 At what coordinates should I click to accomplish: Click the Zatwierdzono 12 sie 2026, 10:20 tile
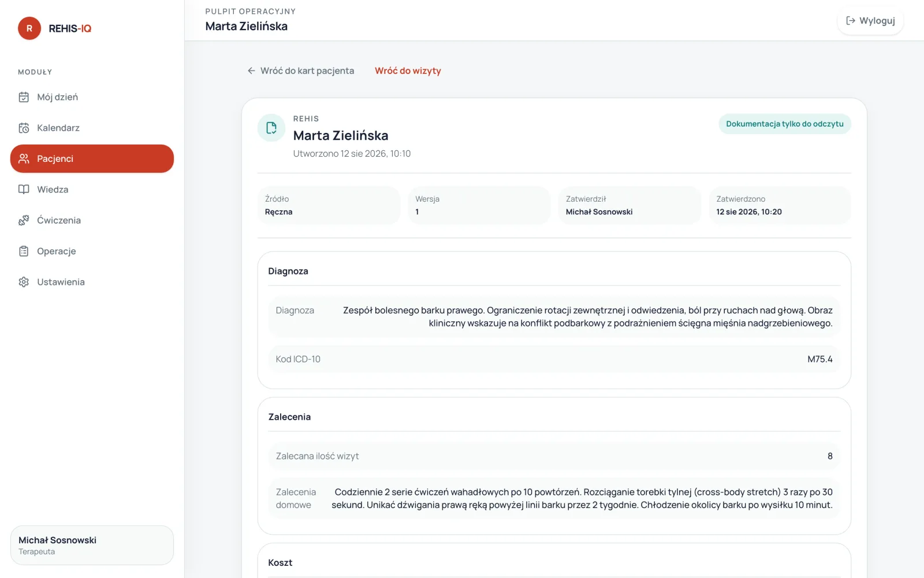point(780,205)
